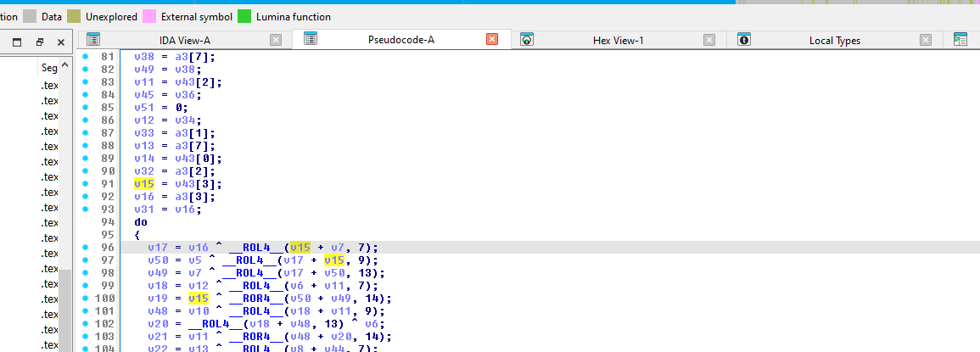The image size is (980, 352).
Task: Switch to the Hex View-1 tab
Action: [x=618, y=40]
